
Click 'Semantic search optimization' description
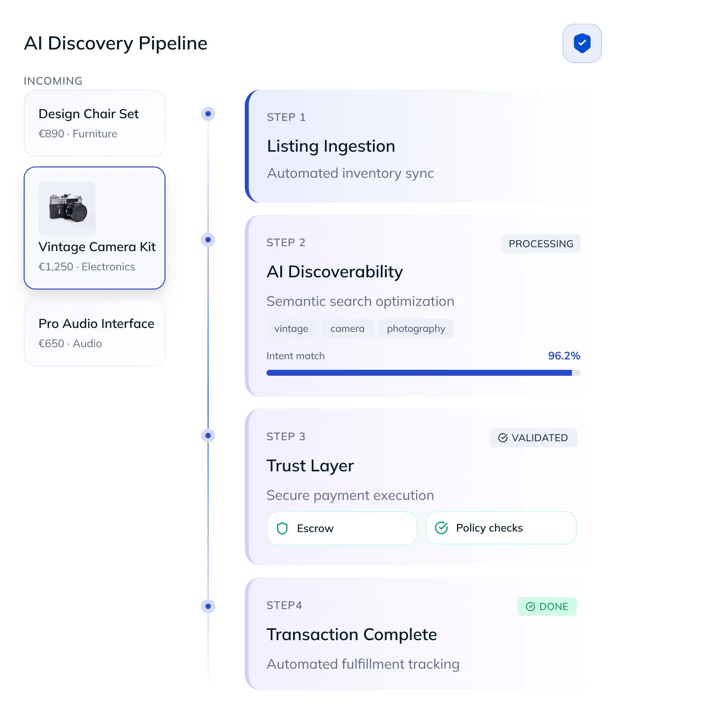(360, 301)
